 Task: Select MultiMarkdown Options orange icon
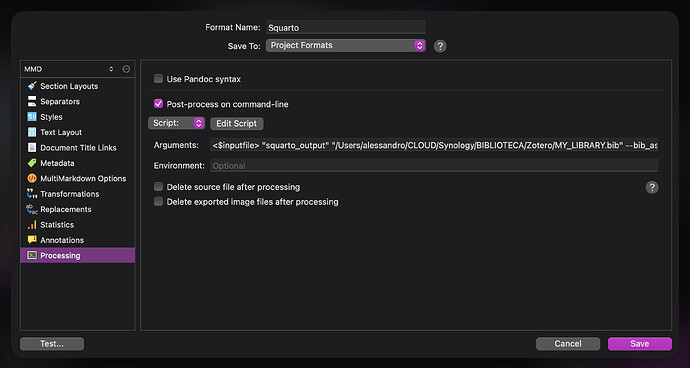point(32,178)
